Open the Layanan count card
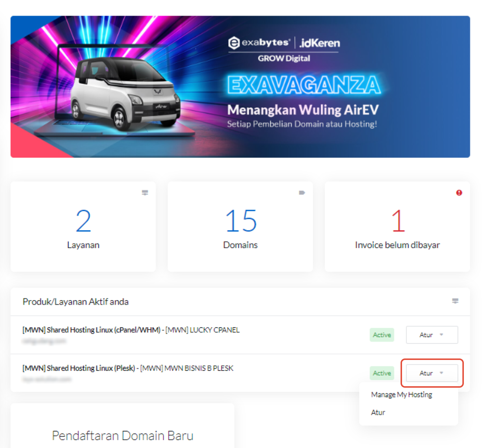482x448 pixels. (83, 227)
